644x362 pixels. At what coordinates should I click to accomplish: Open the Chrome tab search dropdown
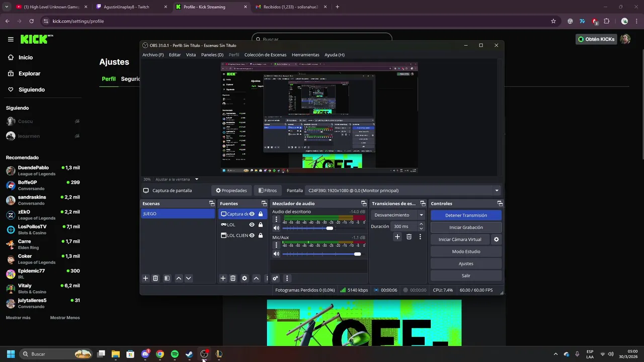(7, 7)
